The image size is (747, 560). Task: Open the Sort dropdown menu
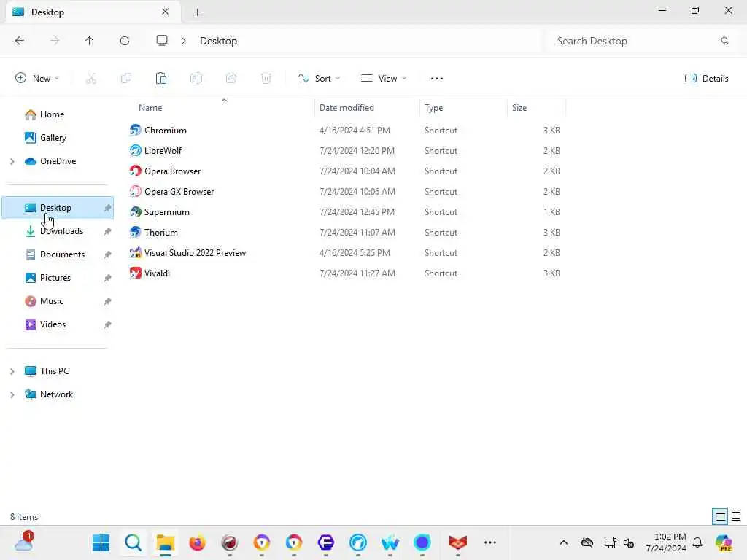point(319,79)
